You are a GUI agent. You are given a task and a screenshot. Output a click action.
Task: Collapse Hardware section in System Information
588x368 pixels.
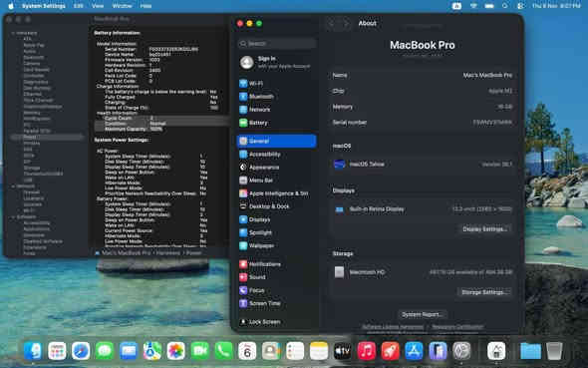[x=13, y=33]
